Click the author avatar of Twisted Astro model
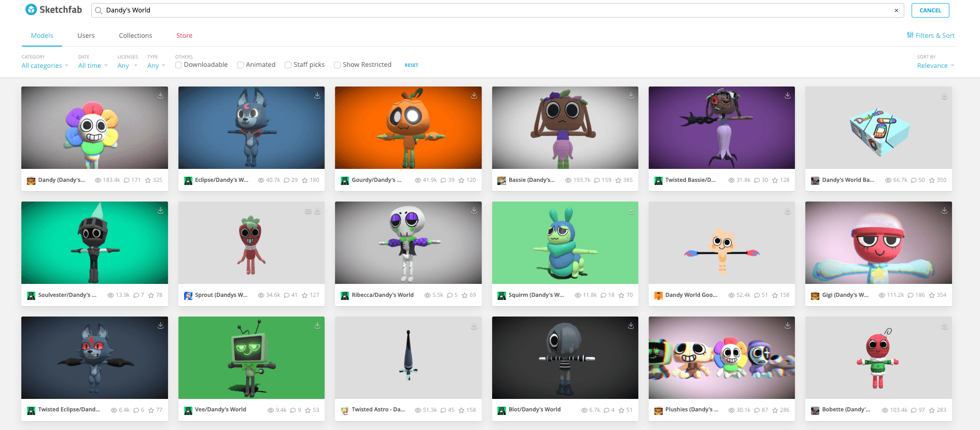This screenshot has width=980, height=430. [x=345, y=411]
